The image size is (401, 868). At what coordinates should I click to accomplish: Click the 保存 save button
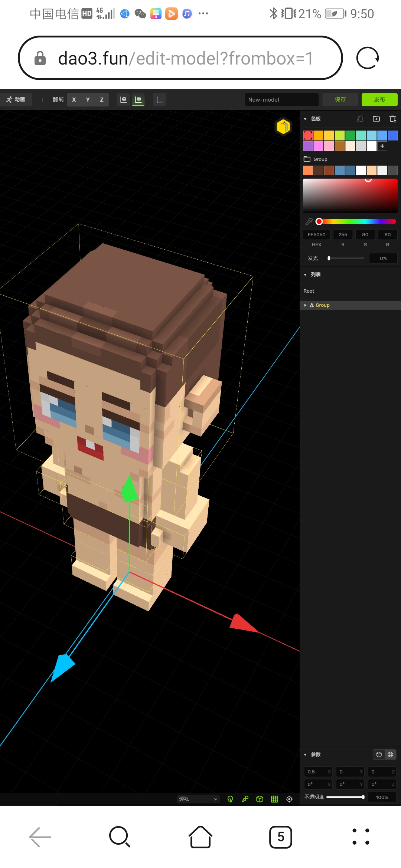coord(340,99)
